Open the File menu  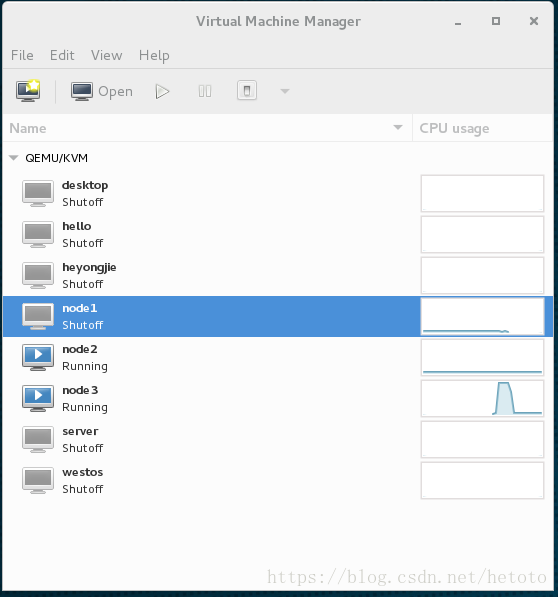[22, 55]
